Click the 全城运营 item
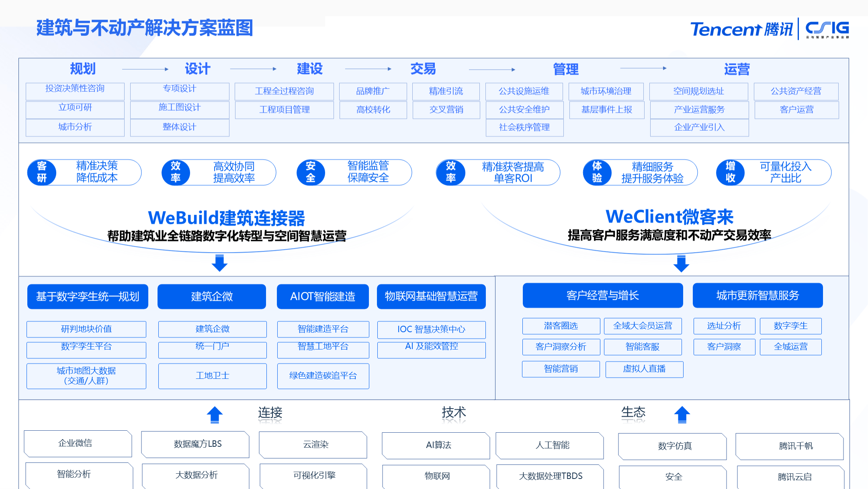This screenshot has height=489, width=868. [x=791, y=347]
